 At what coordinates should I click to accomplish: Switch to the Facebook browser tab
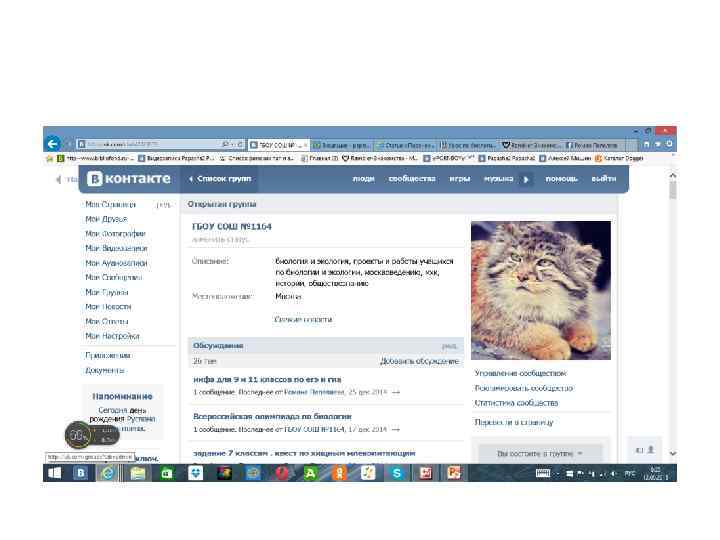click(593, 145)
